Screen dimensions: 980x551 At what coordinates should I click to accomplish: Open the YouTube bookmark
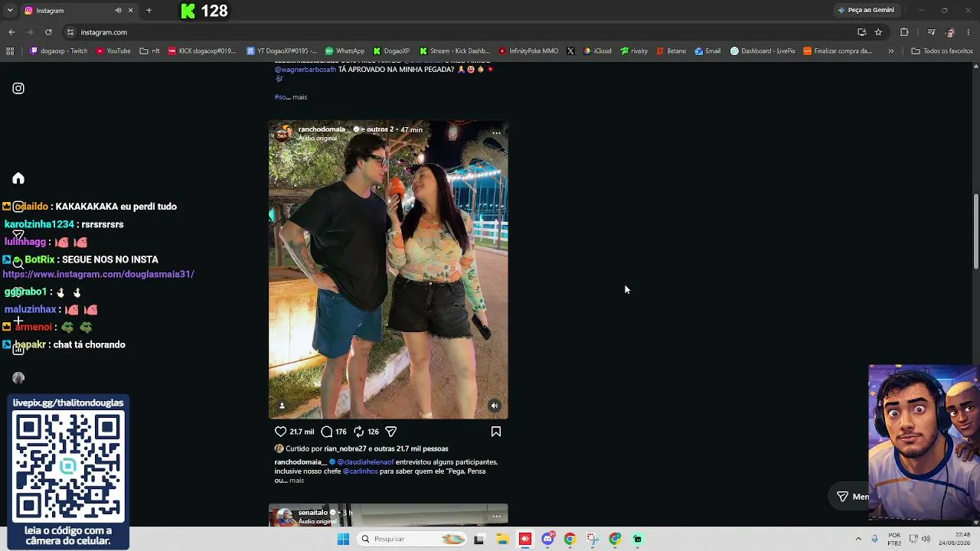click(113, 51)
